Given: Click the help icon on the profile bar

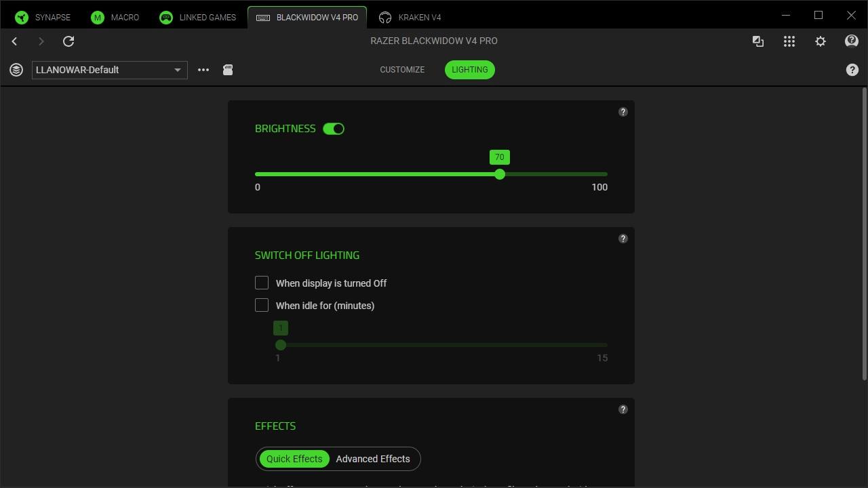Looking at the screenshot, I should click(x=852, y=70).
